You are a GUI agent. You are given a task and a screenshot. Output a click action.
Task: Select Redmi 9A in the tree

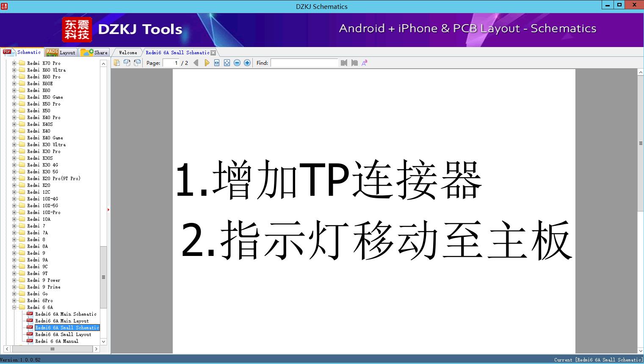[x=38, y=260]
